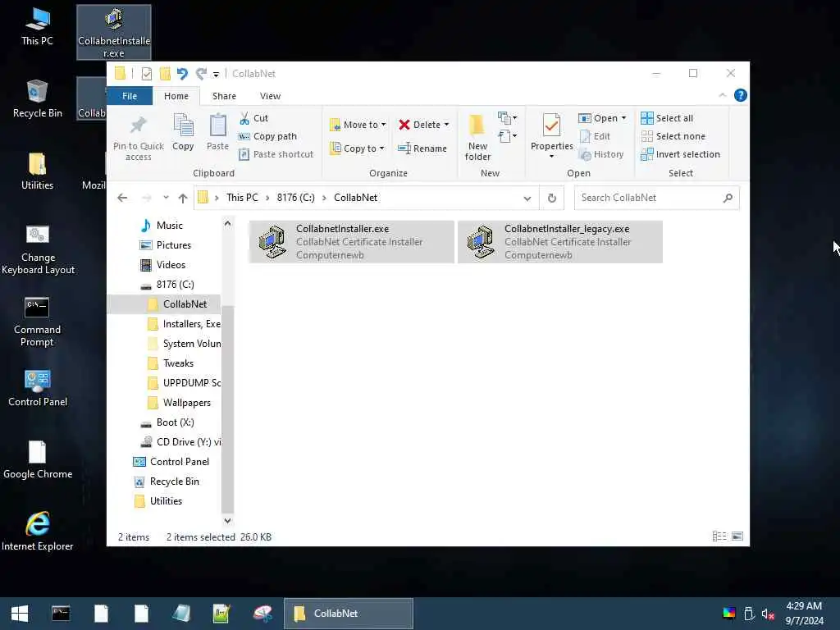Switch to the View ribbon tab
This screenshot has width=840, height=630.
click(x=270, y=96)
